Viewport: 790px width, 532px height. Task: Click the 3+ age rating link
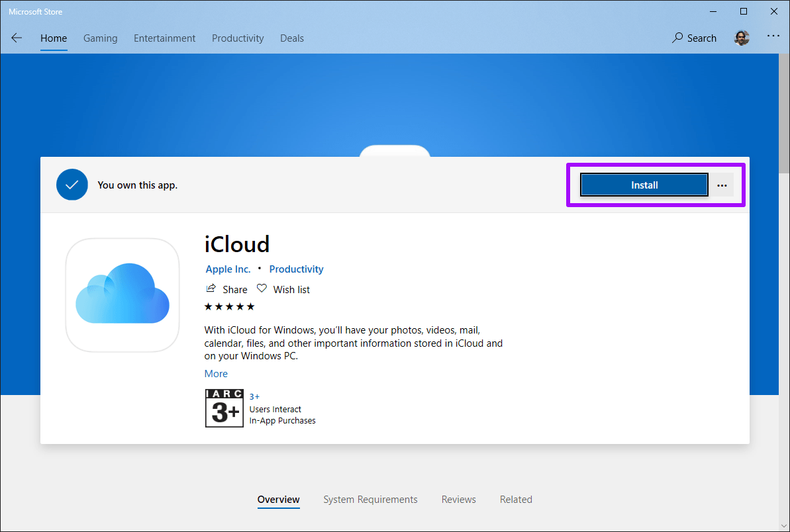tap(254, 396)
